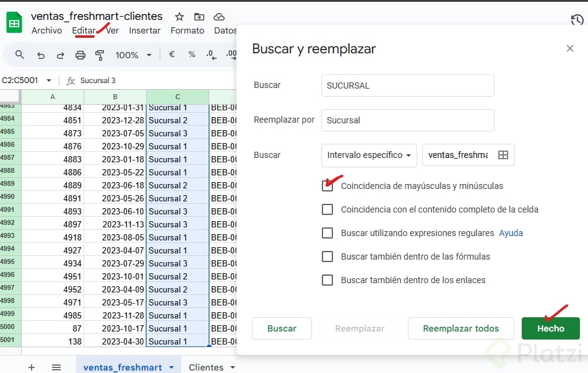This screenshot has height=373, width=588.
Task: Open Clientes sheet tab menu arrow
Action: coord(233,367)
